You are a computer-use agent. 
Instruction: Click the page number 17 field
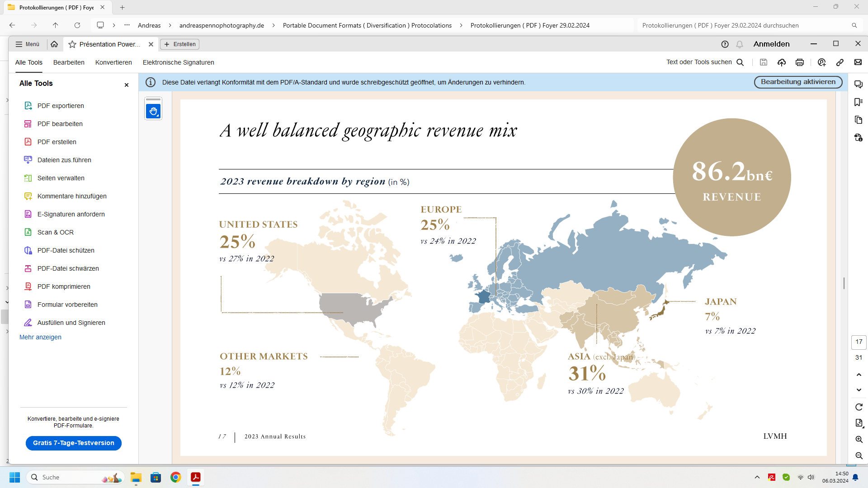pyautogui.click(x=859, y=342)
